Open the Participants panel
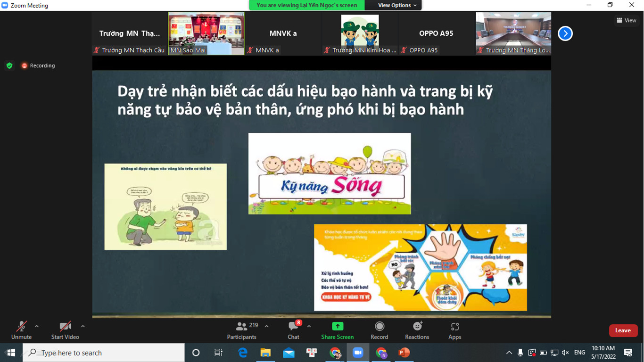Screen dimensions: 644x362 pyautogui.click(x=242, y=330)
